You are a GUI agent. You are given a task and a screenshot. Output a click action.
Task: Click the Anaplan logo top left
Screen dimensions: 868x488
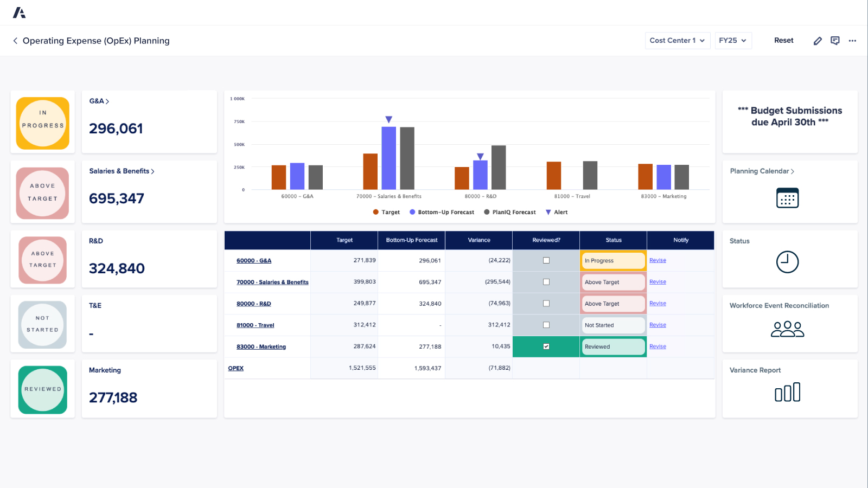[x=20, y=12]
